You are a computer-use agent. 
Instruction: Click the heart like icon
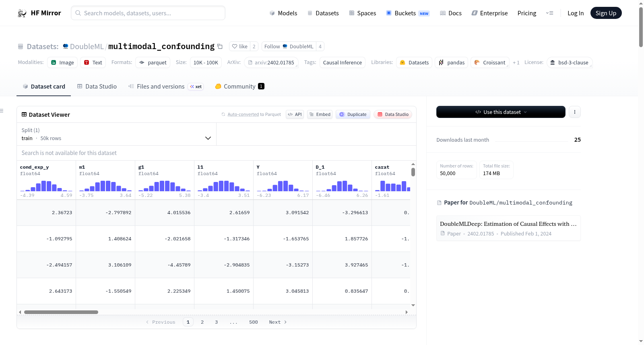coord(235,46)
